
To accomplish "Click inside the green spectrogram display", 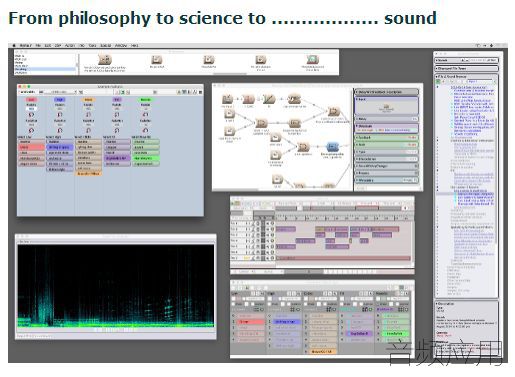I will click(x=116, y=286).
